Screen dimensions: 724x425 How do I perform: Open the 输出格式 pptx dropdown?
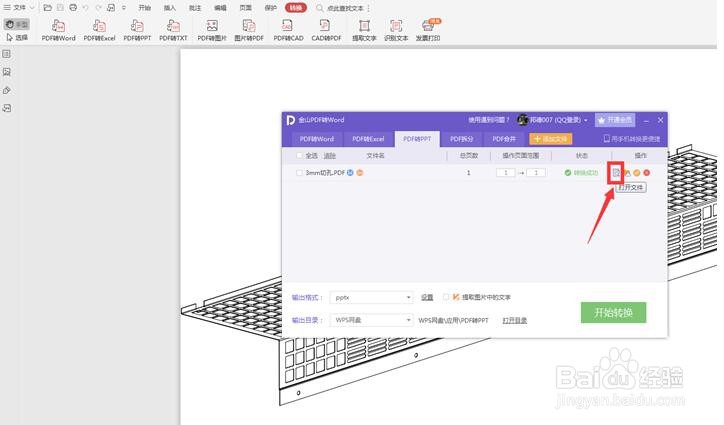click(372, 298)
